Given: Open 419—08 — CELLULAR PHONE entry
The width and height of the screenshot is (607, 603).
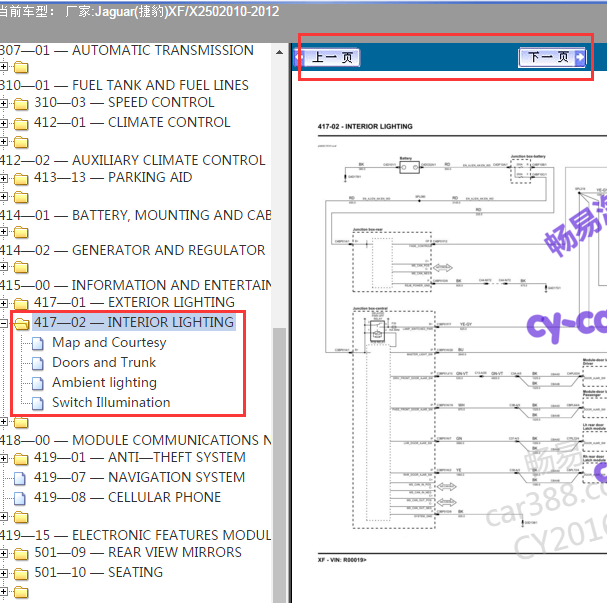Looking at the screenshot, I should tap(128, 497).
